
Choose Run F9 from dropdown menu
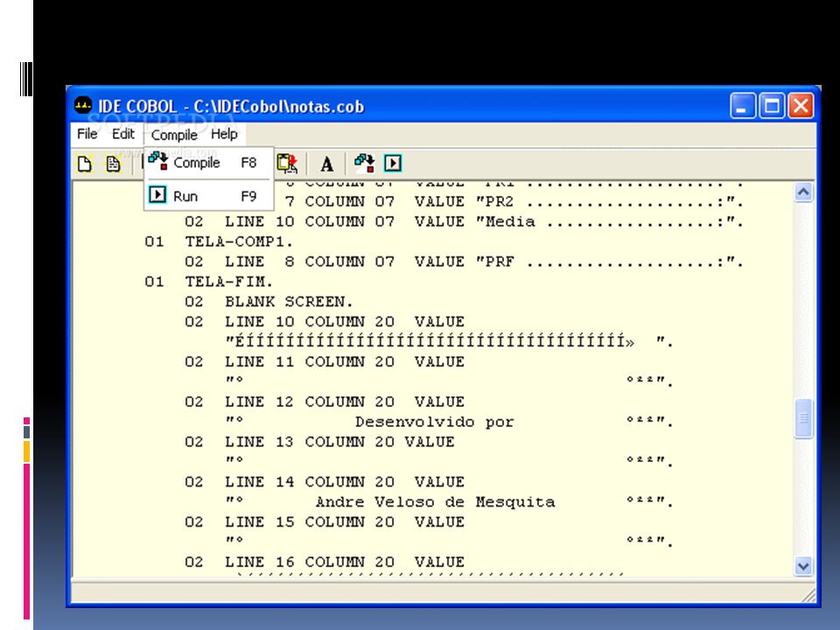[208, 195]
